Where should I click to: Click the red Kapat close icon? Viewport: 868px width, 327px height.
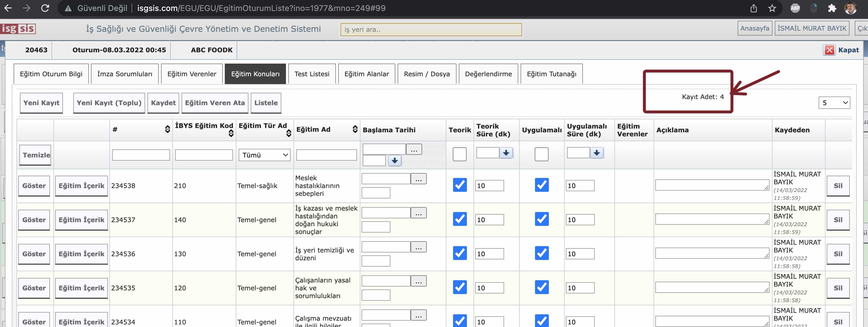[x=829, y=50]
